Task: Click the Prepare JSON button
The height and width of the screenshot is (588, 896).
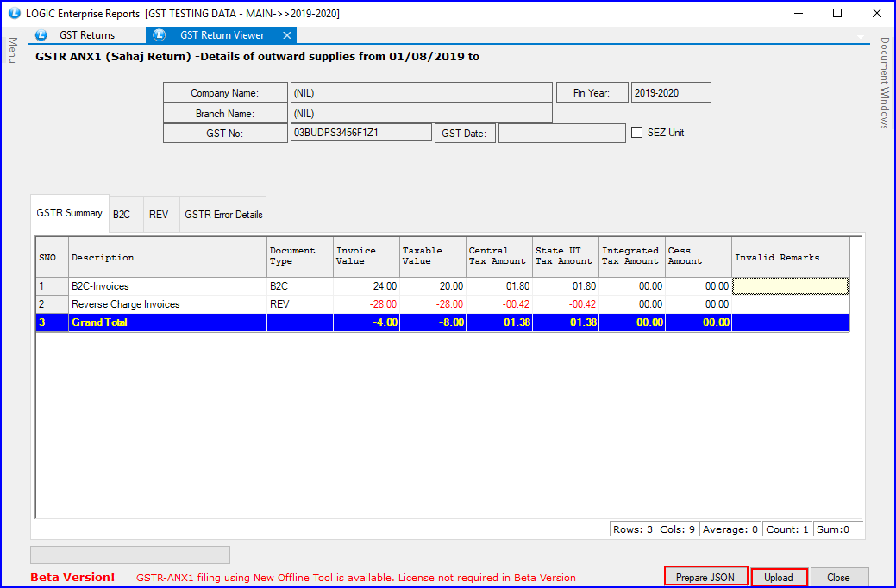Action: pos(705,577)
